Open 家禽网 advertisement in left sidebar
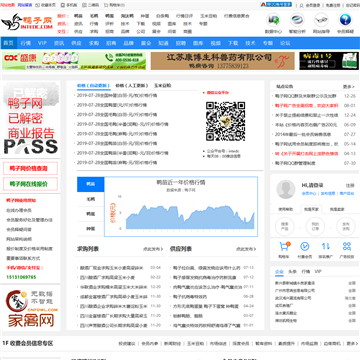This screenshot has height=360, width=360. (x=30, y=308)
